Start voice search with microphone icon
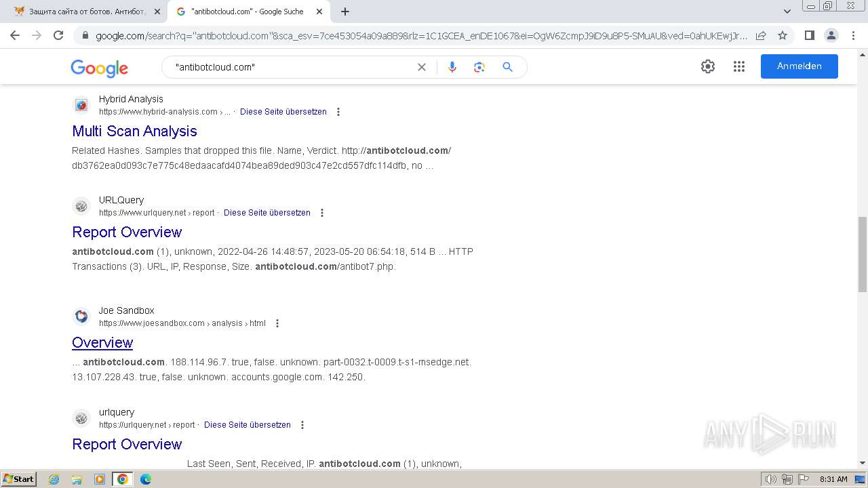868x488 pixels. tap(452, 67)
